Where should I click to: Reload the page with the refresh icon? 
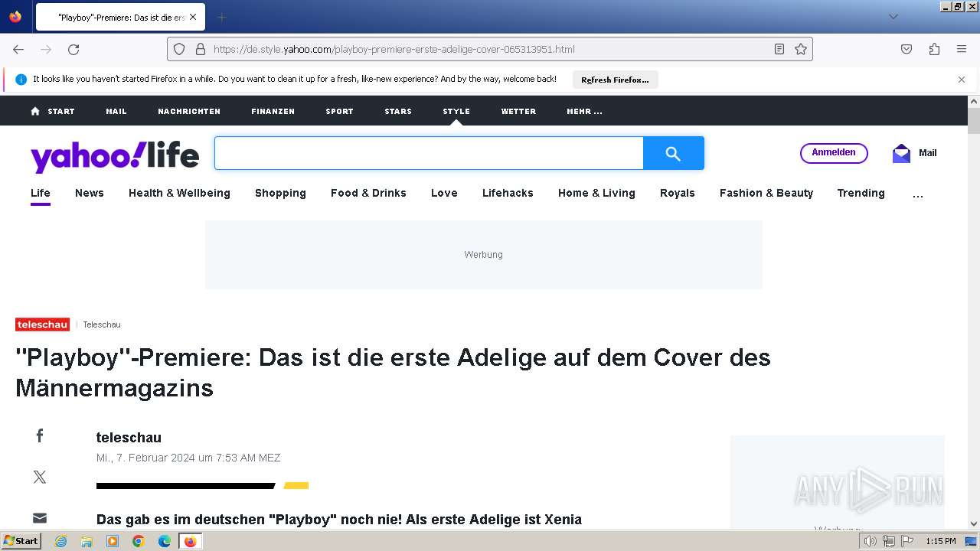[x=73, y=49]
